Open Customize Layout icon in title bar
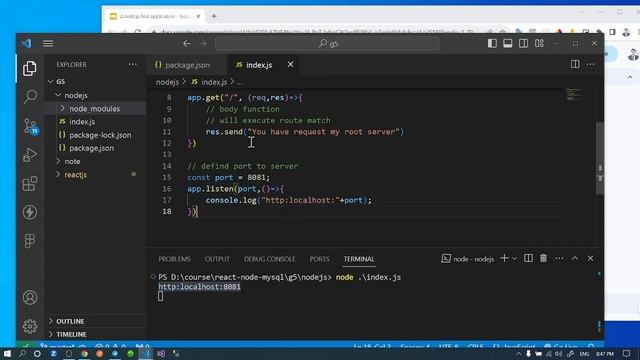This screenshot has height=360, width=640. pos(540,43)
